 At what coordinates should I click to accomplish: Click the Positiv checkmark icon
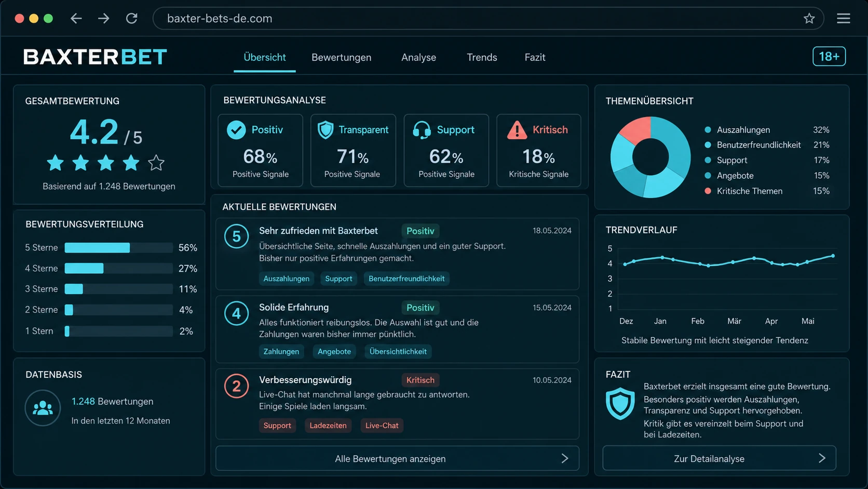(x=236, y=130)
